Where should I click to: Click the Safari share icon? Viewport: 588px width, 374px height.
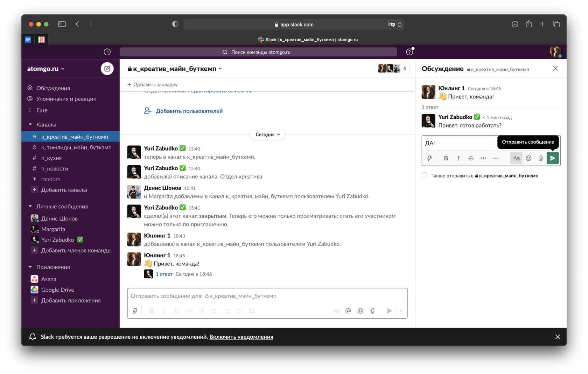click(x=528, y=24)
